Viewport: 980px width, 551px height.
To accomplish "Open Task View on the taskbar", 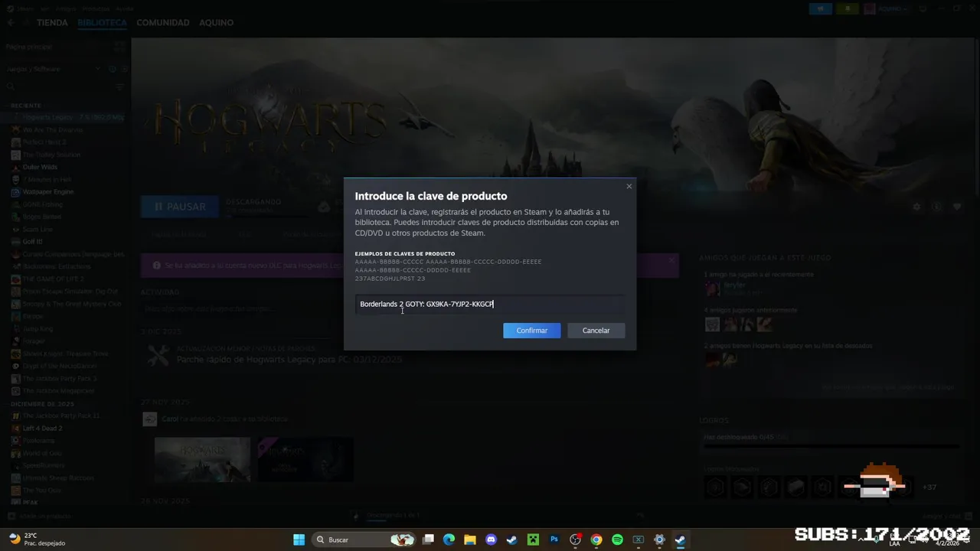I will (428, 540).
